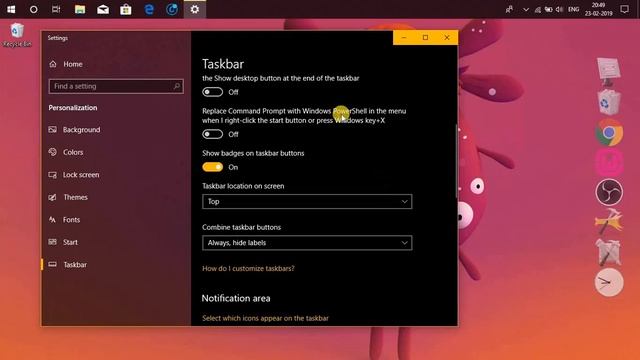Open Cortana search circle
Viewport: 640px width, 360px height.
[x=33, y=9]
